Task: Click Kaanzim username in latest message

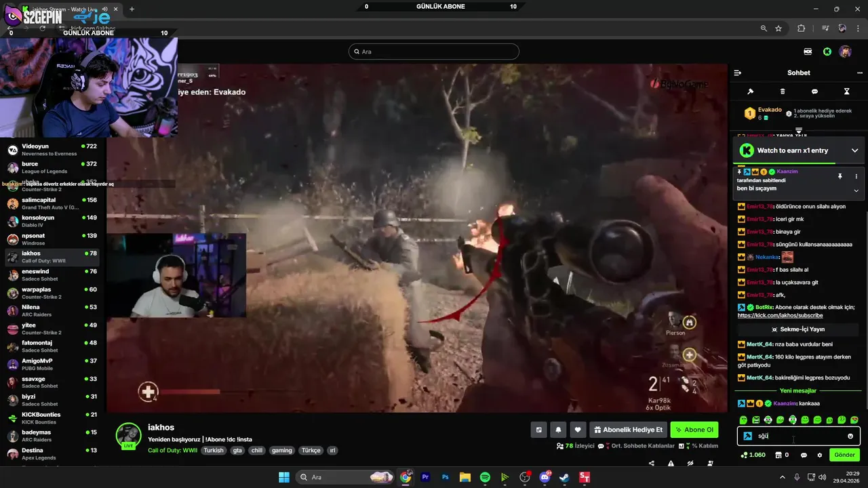Action: (x=785, y=403)
